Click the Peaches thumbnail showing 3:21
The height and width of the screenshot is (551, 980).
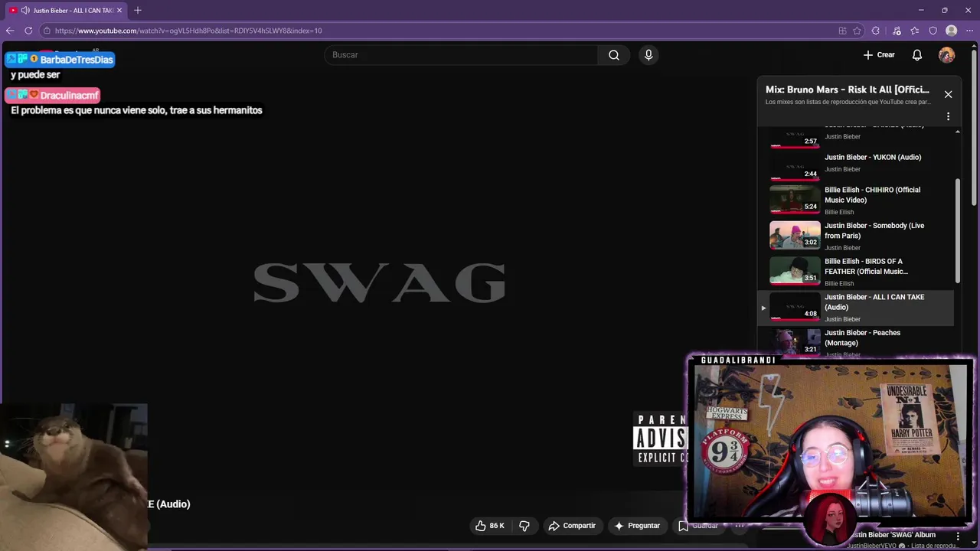click(795, 342)
